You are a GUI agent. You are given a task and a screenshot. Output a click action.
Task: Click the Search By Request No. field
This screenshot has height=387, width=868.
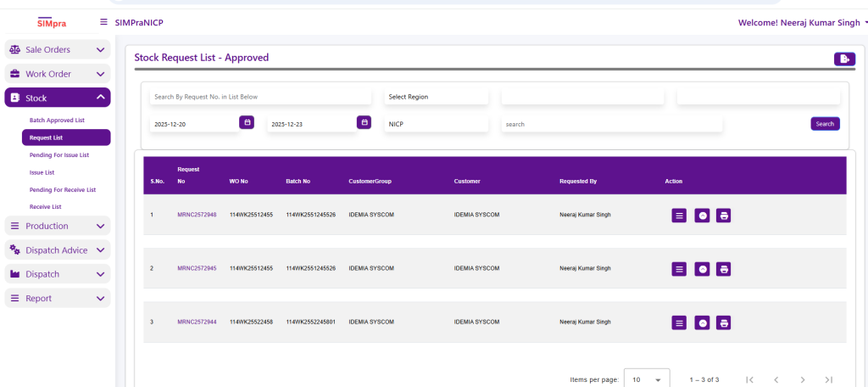pos(259,97)
